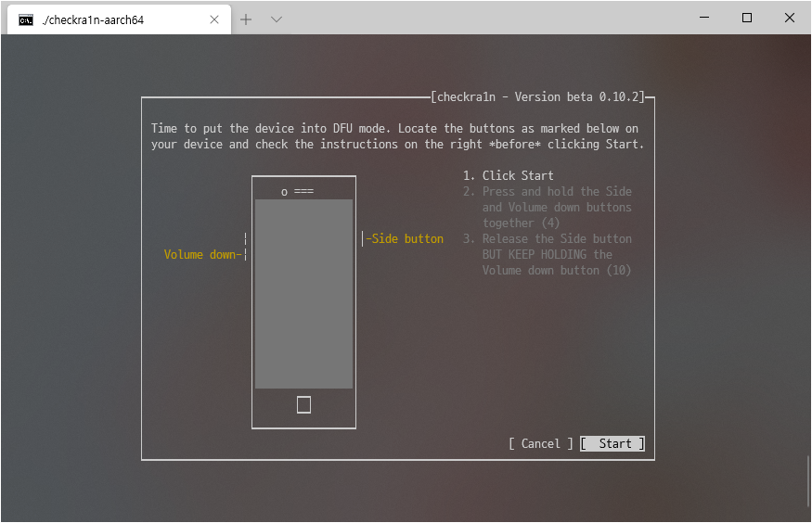Click 'Press and hold the Side' instruction
Screen dimensions: 812x523
tap(557, 191)
